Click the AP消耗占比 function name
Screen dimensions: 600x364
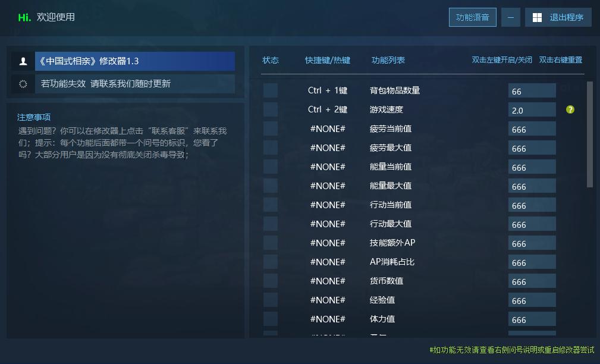click(392, 262)
